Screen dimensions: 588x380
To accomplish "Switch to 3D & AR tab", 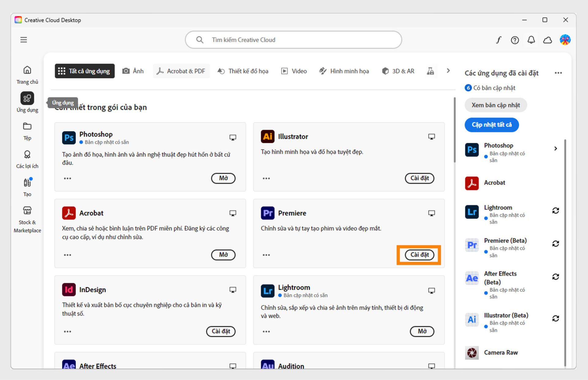I will click(398, 71).
